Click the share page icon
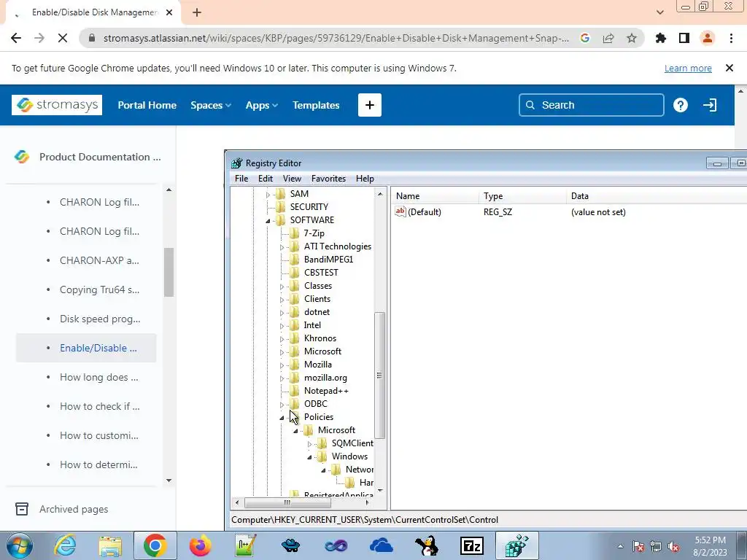747x560 pixels. pos(608,38)
